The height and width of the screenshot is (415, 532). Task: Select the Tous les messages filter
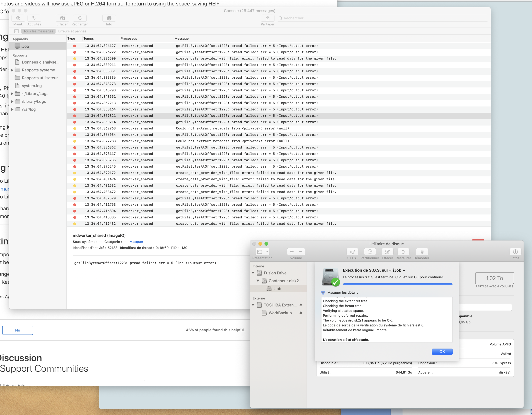coord(38,31)
